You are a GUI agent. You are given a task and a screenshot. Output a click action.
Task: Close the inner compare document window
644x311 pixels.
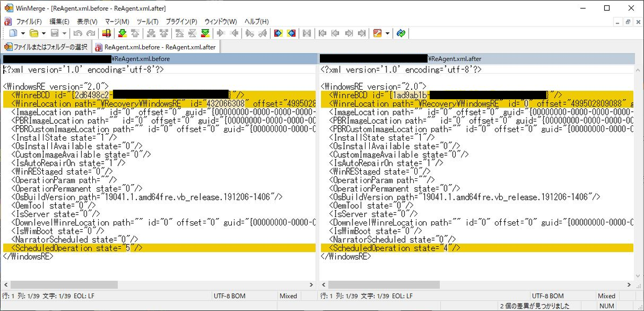click(x=638, y=21)
